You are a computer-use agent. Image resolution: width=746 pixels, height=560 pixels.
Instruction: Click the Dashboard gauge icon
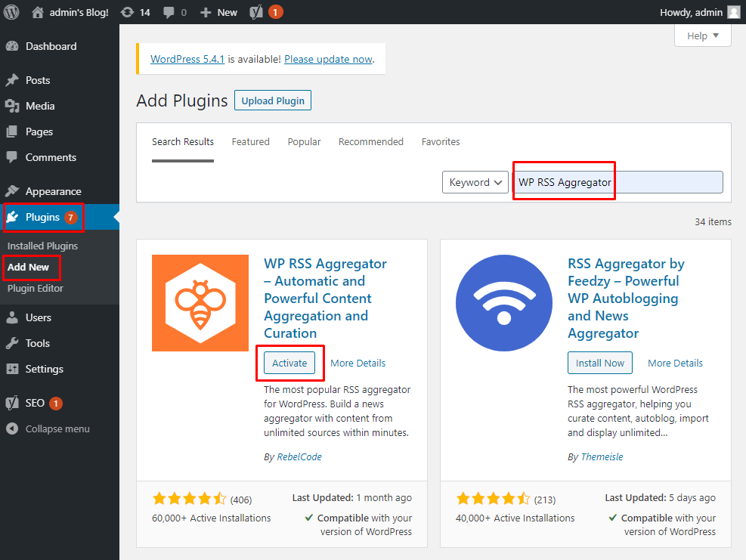pyautogui.click(x=12, y=46)
